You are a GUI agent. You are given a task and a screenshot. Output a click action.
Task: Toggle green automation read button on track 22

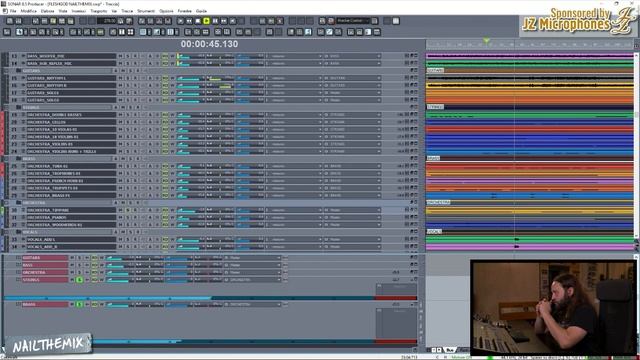click(165, 137)
